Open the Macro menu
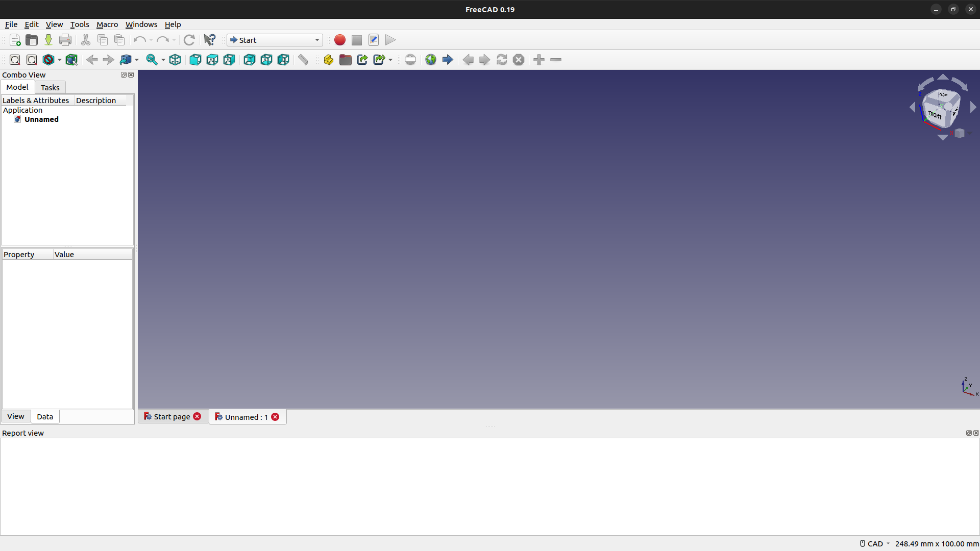Screen dimensions: 980x551 pos(107,24)
